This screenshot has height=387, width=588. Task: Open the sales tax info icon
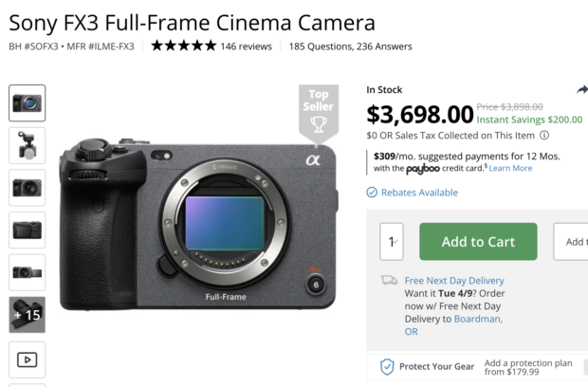[543, 135]
